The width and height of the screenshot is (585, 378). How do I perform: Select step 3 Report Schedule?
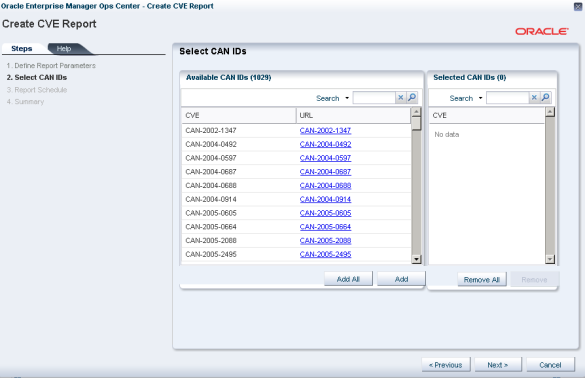pyautogui.click(x=37, y=90)
